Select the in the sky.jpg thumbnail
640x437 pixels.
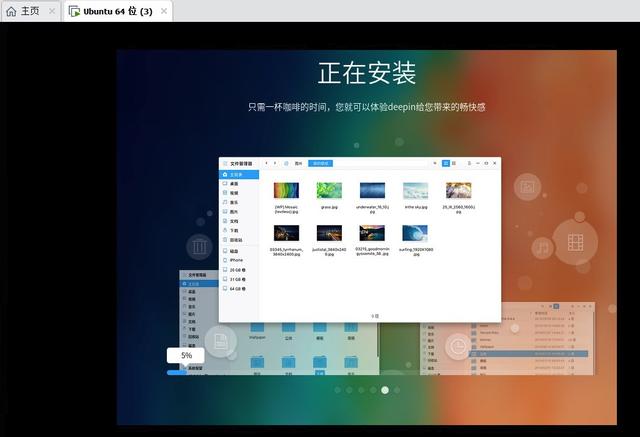[416, 191]
